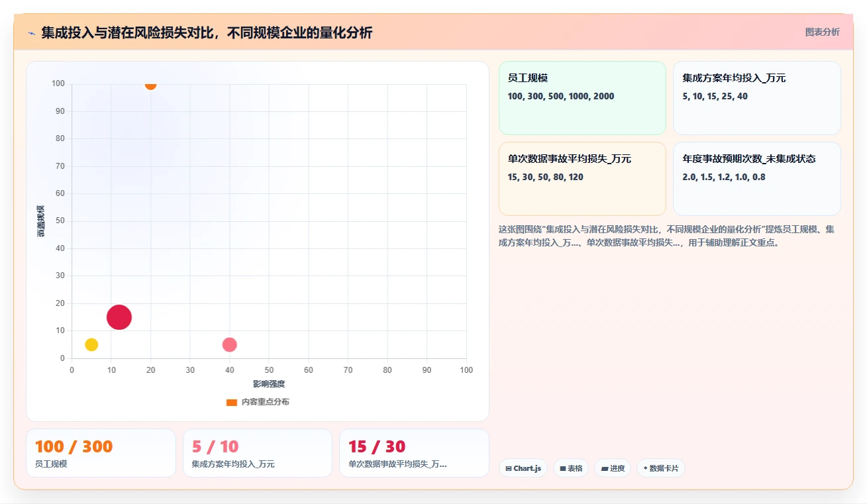This screenshot has width=867, height=504.
Task: Click the 5 / 10 stat card
Action: [258, 453]
